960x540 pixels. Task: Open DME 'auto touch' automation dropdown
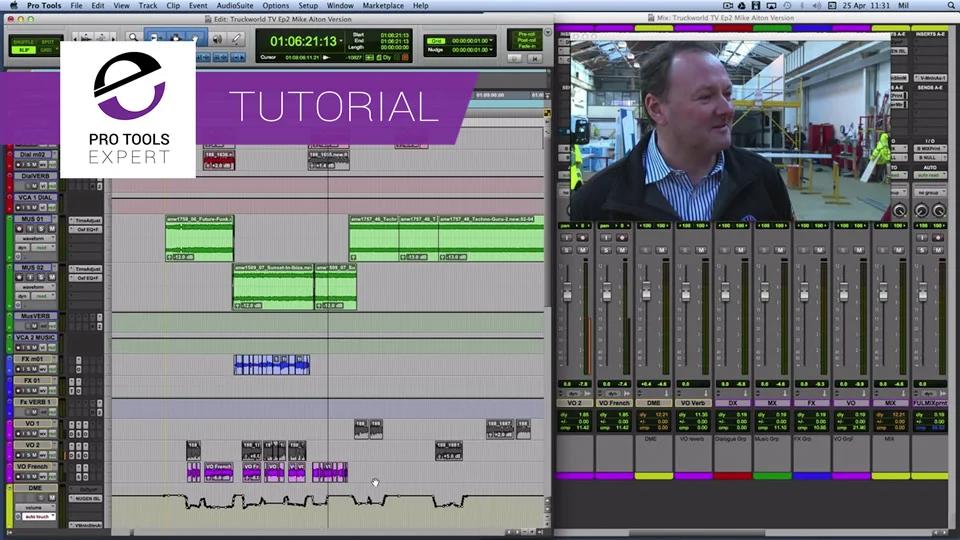pos(39,517)
